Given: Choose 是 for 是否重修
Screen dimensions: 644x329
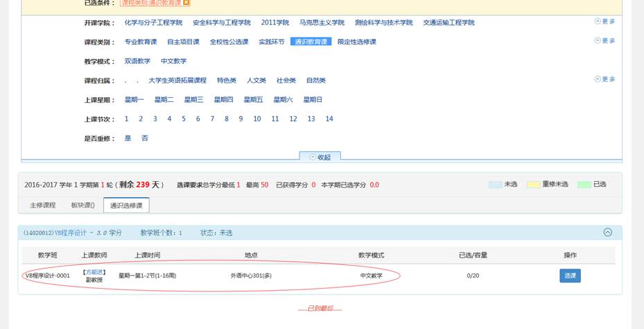Looking at the screenshot, I should pos(128,138).
